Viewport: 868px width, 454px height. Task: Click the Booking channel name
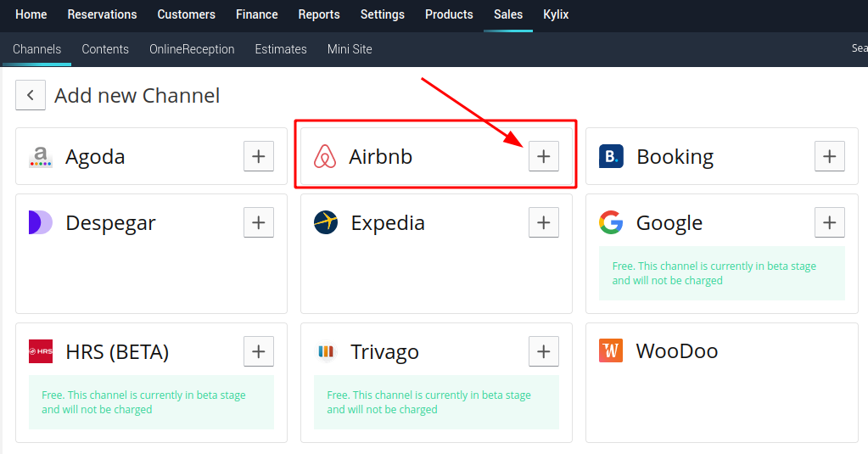click(675, 157)
